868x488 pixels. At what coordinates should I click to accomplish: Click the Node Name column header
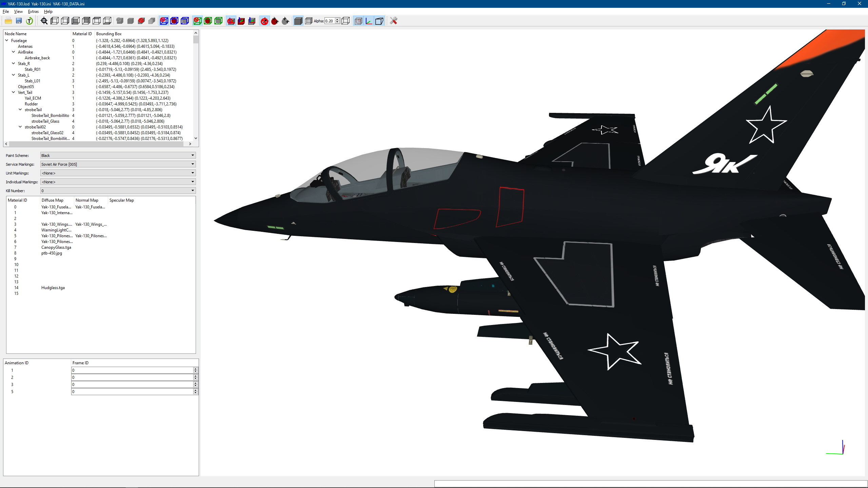tap(37, 34)
